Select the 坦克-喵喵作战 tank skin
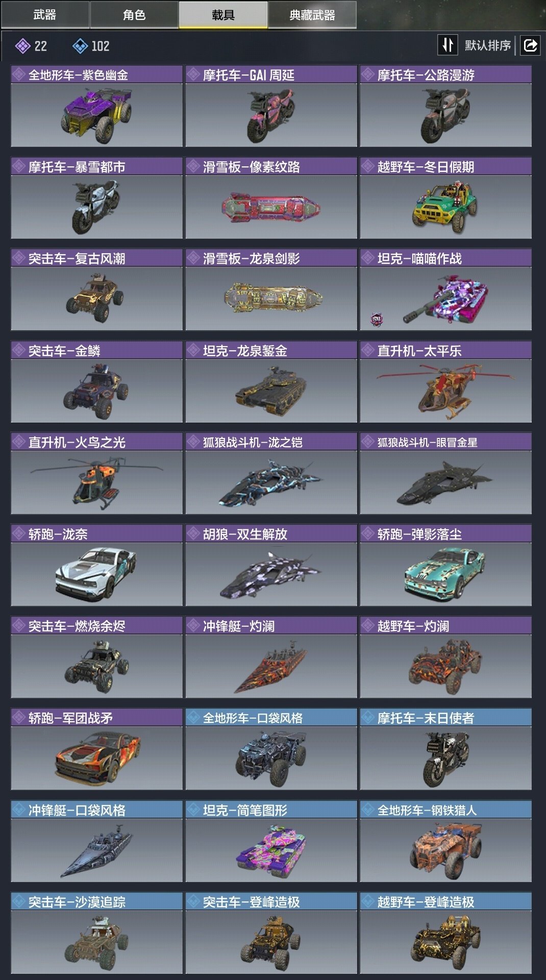The image size is (546, 980). 445,290
